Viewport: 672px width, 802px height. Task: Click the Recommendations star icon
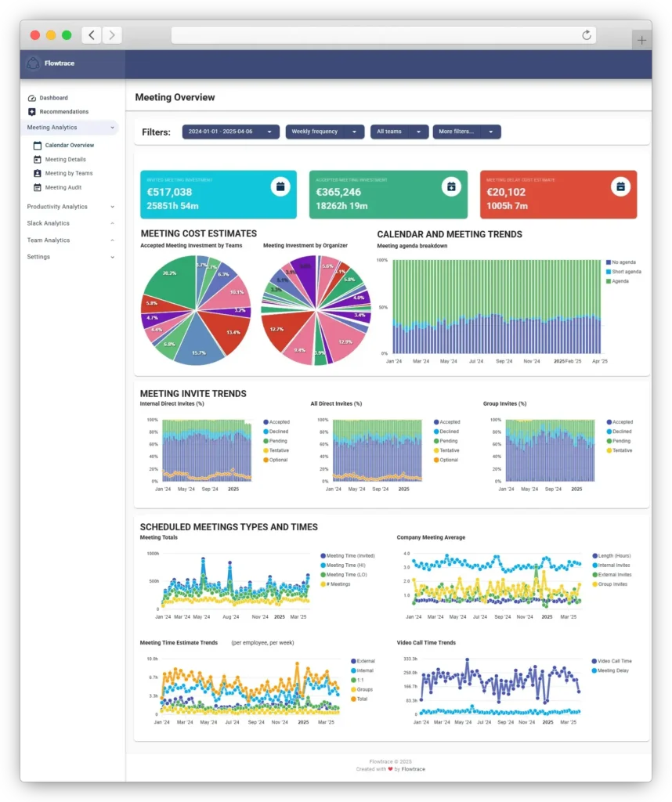coord(32,112)
